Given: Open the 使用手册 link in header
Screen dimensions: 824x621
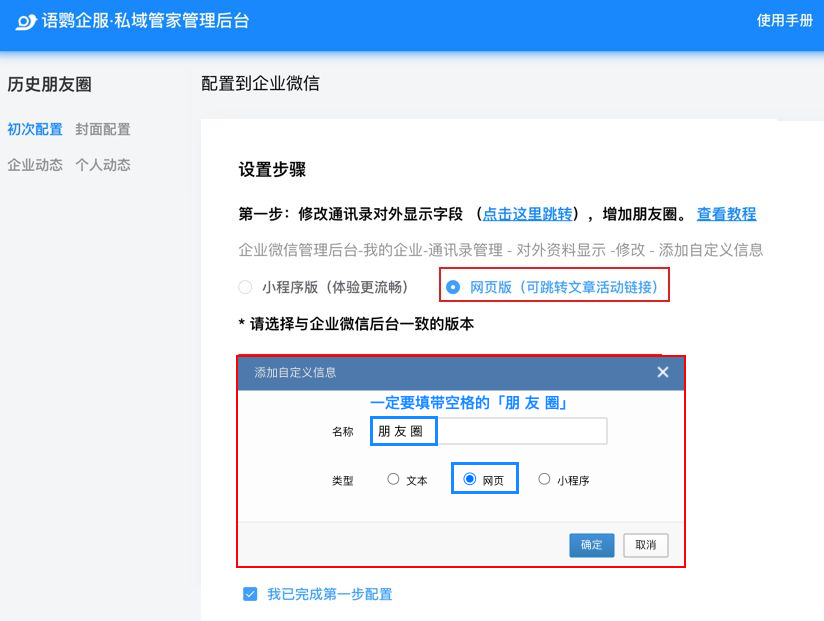Looking at the screenshot, I should click(x=784, y=20).
